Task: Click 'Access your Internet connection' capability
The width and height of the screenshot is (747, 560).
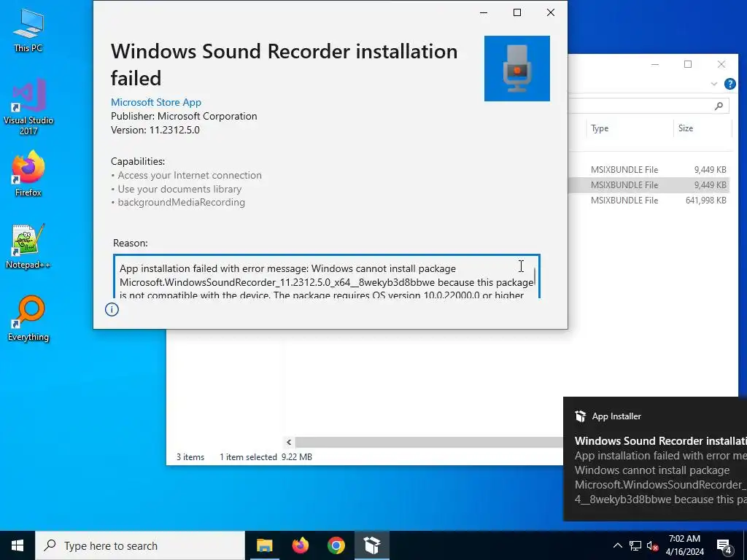Action: (190, 175)
